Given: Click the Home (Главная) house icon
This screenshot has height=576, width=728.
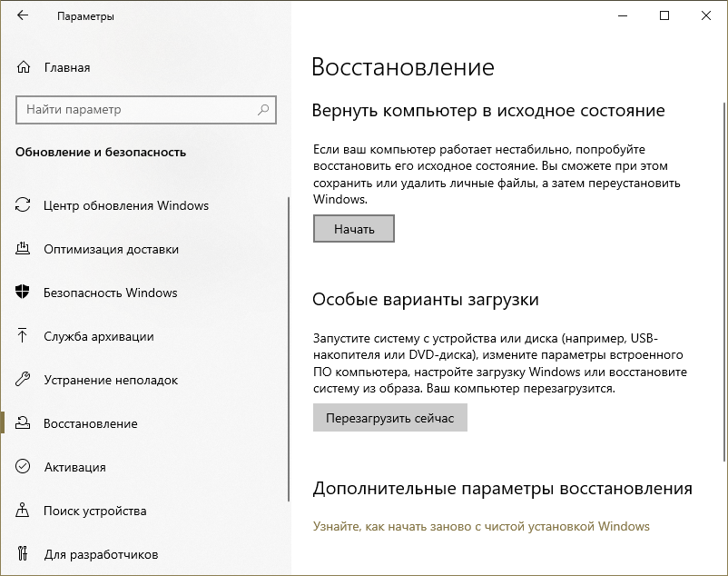Looking at the screenshot, I should (x=22, y=67).
